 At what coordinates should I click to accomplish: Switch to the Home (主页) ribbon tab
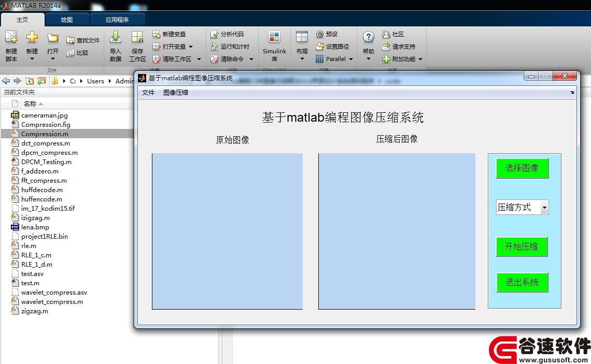tap(23, 20)
